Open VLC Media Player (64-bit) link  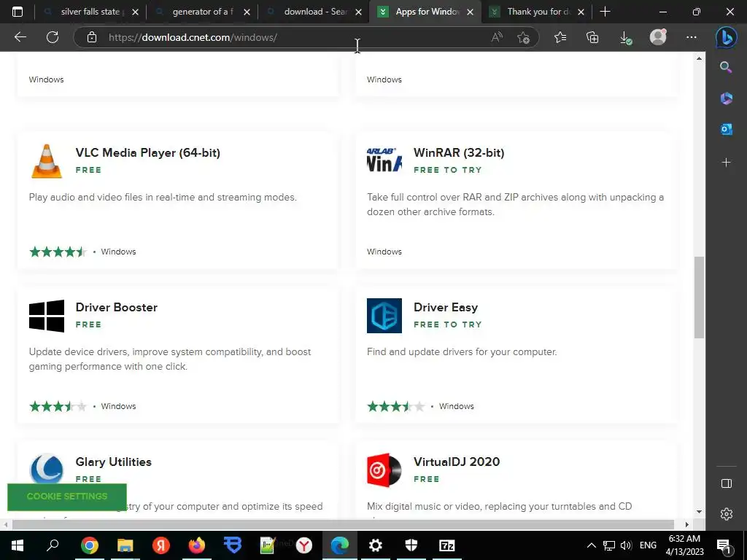(147, 153)
